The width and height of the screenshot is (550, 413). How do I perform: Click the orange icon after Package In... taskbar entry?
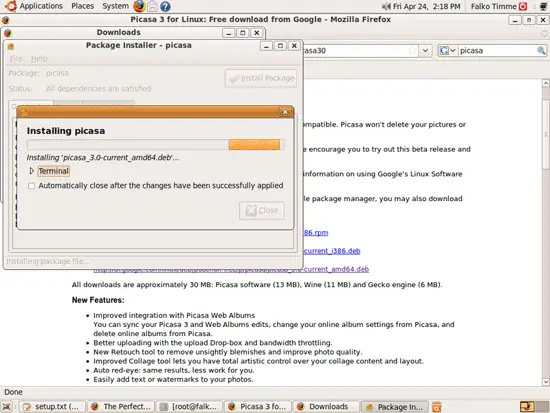coord(437,407)
